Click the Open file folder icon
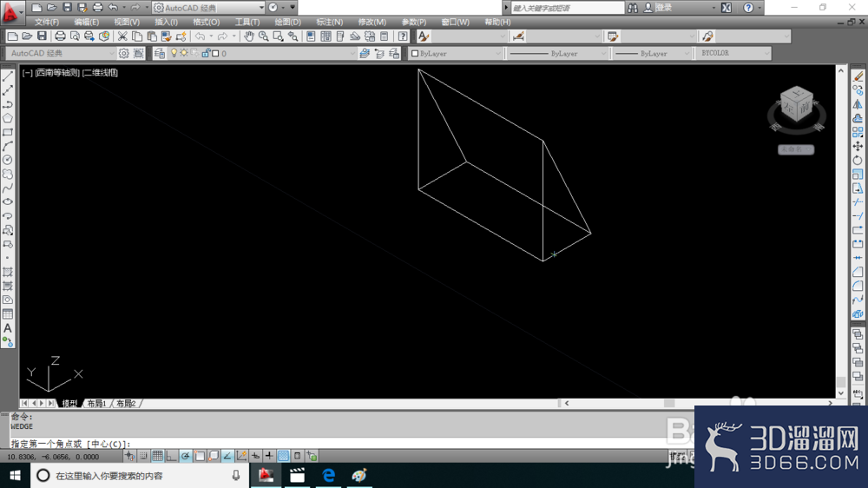This screenshot has height=488, width=868. click(x=27, y=36)
